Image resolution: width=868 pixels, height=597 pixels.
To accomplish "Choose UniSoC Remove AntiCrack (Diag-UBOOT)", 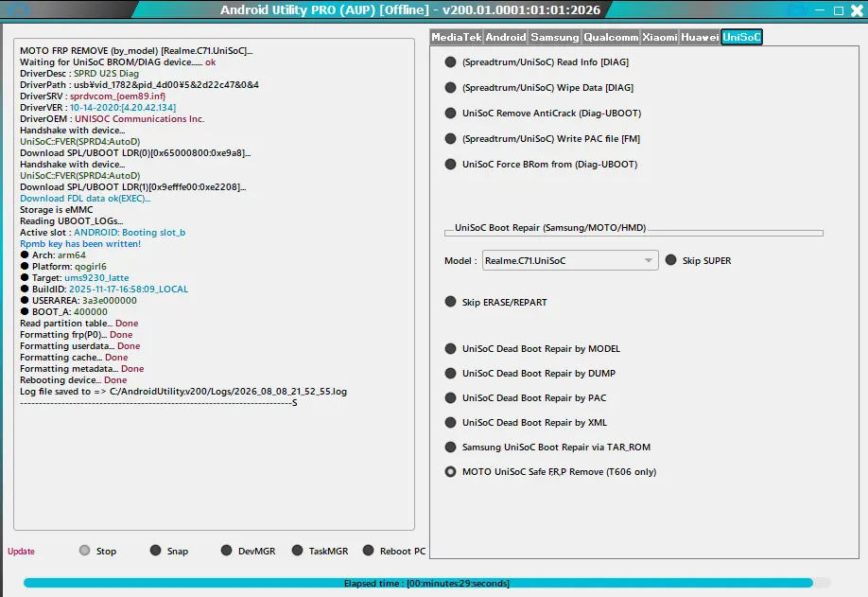I will (x=543, y=113).
